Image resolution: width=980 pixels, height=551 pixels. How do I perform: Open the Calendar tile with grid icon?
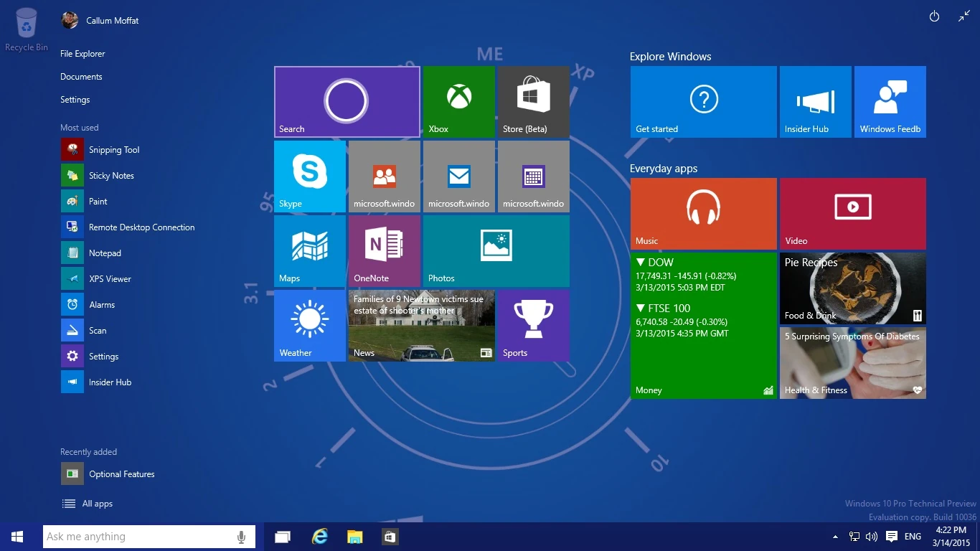coord(533,176)
